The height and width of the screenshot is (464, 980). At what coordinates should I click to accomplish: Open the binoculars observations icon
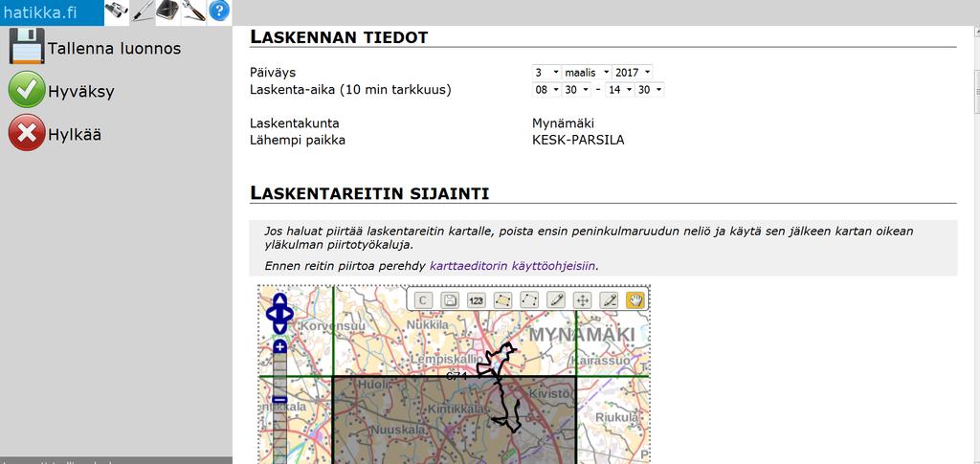click(116, 11)
